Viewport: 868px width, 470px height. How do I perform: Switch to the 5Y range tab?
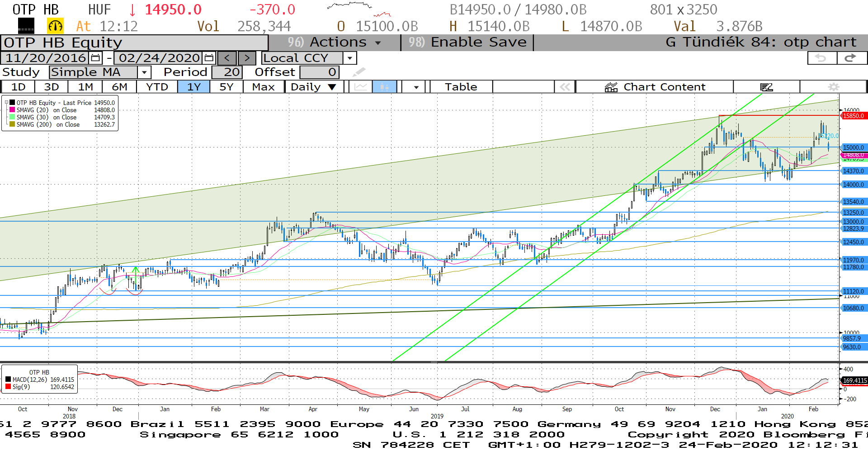(226, 87)
